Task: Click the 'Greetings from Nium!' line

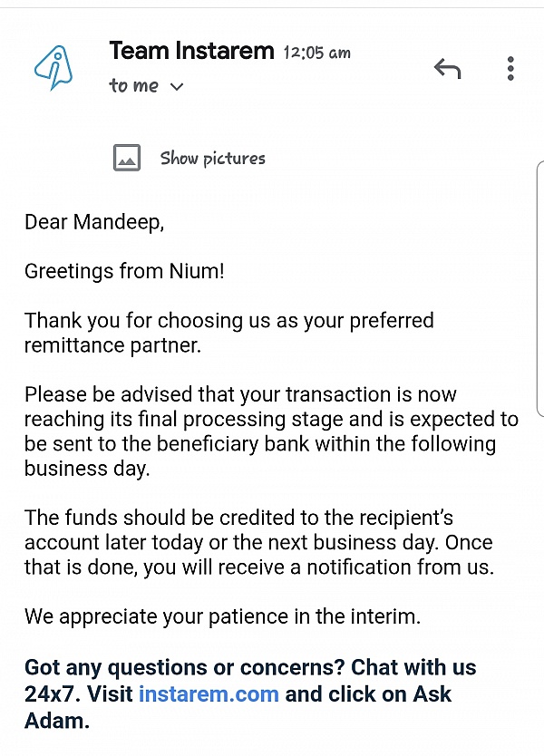Action: point(124,271)
